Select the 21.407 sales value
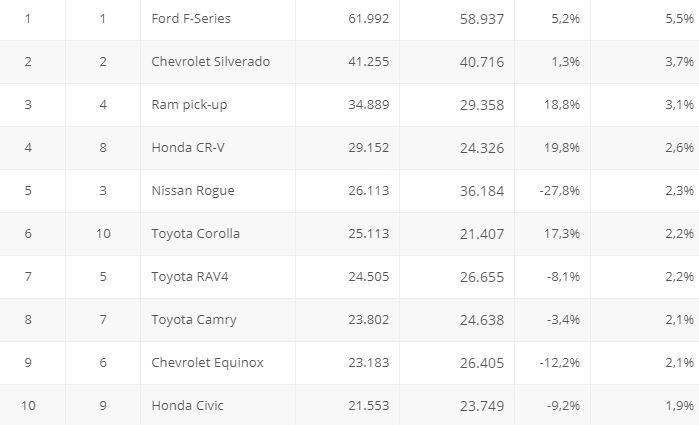This screenshot has width=699, height=425. point(483,234)
